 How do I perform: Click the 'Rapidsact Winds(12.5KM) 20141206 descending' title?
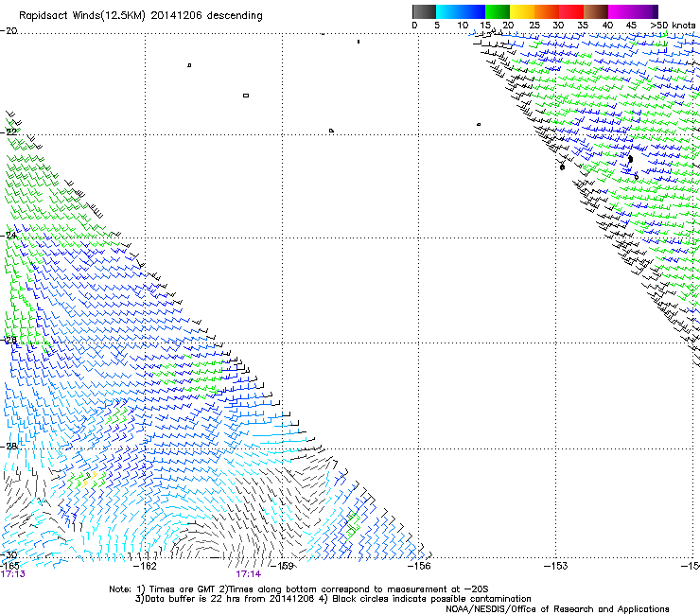[x=141, y=16]
